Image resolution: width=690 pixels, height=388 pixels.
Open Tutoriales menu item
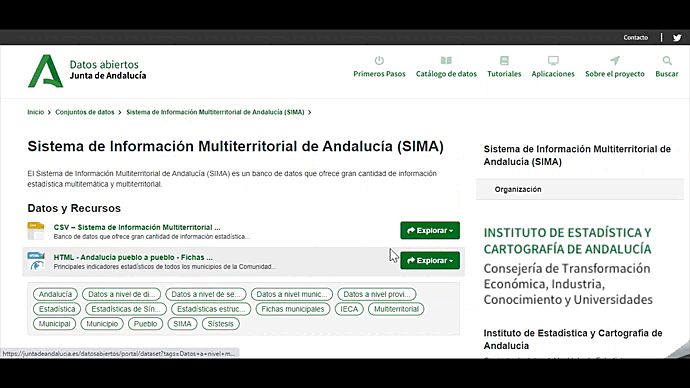(504, 74)
